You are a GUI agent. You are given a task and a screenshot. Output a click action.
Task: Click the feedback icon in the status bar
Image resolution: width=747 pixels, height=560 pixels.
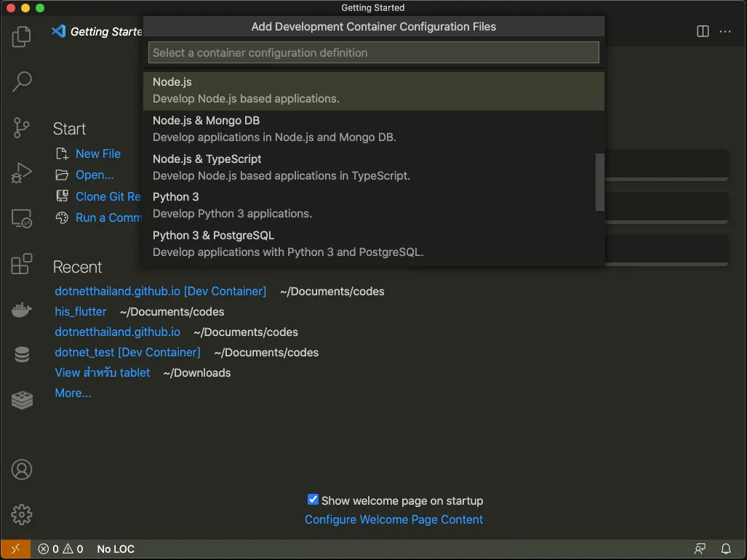pos(700,549)
